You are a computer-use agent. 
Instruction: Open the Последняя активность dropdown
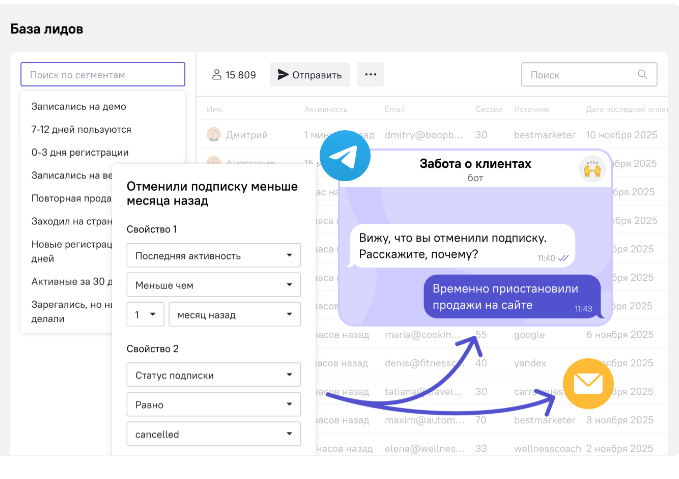[x=213, y=256]
